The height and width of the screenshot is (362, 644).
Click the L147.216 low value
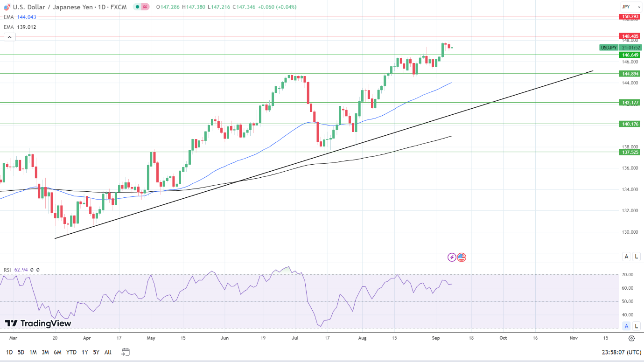pyautogui.click(x=218, y=7)
